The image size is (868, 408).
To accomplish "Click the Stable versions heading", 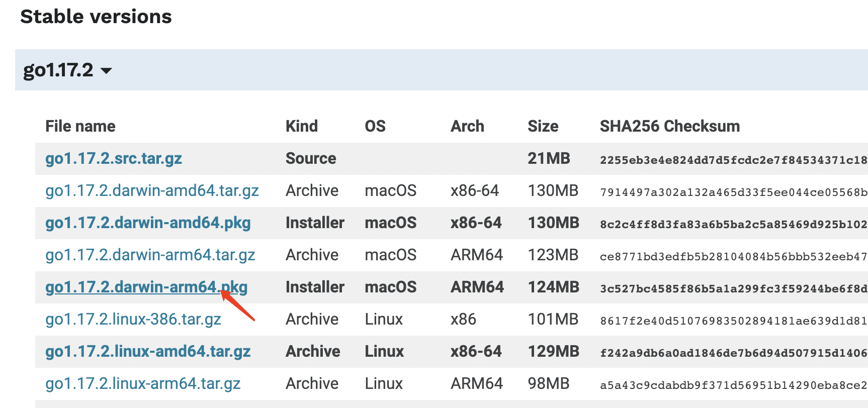I will point(96,17).
